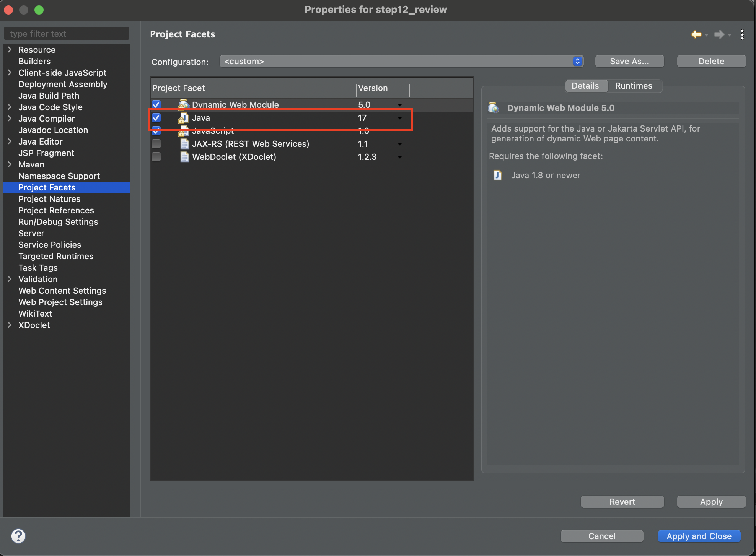
Task: Expand the Resource tree node
Action: pyautogui.click(x=10, y=49)
